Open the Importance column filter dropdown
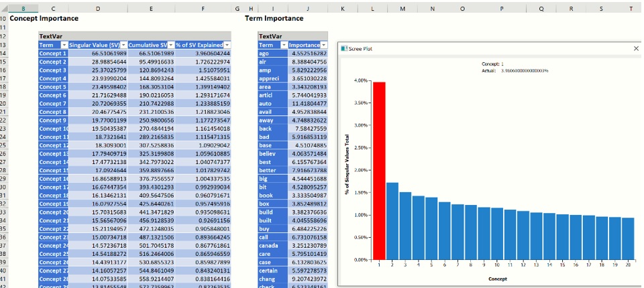 tap(323, 44)
